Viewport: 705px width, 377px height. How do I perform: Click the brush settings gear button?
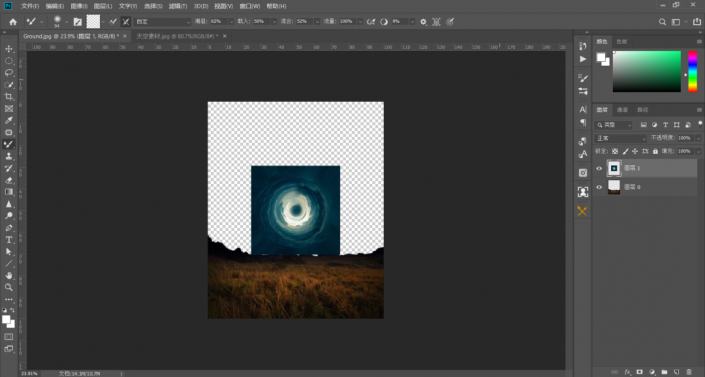click(423, 22)
